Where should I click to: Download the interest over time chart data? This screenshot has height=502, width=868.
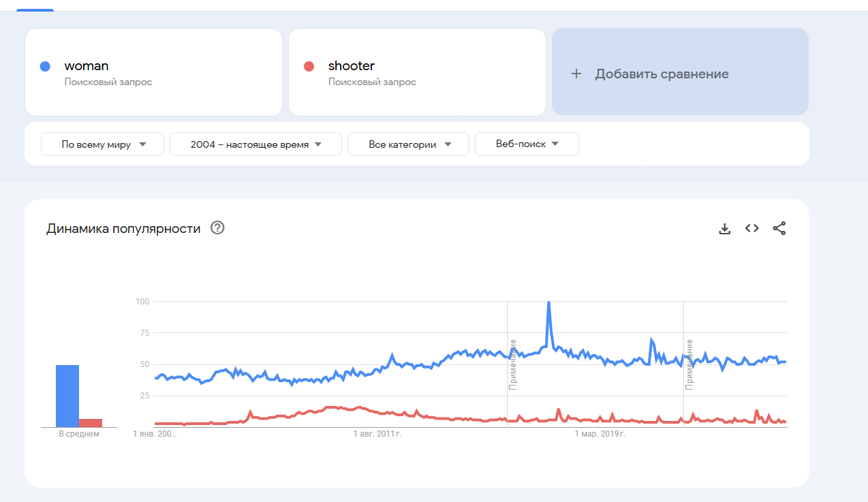724,229
